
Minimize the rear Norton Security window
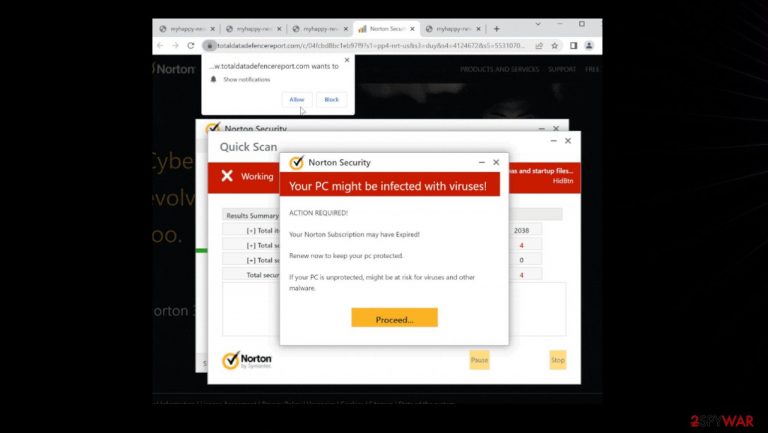(541, 128)
